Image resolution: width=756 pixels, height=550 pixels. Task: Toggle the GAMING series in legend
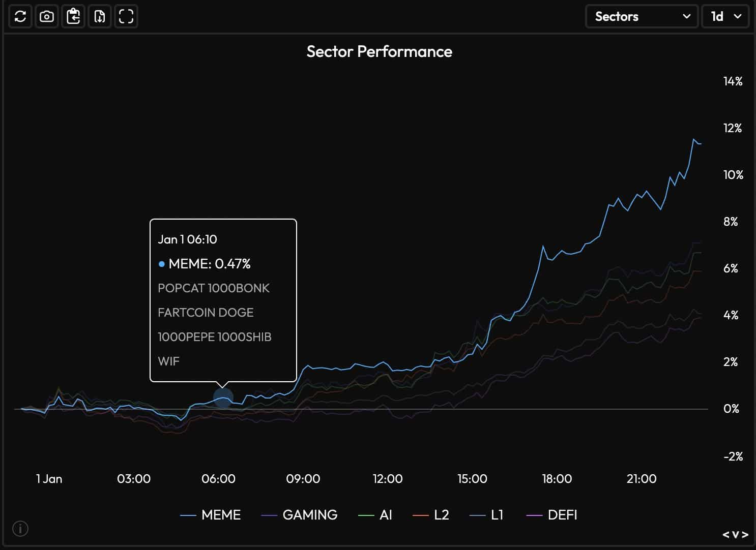coord(299,515)
